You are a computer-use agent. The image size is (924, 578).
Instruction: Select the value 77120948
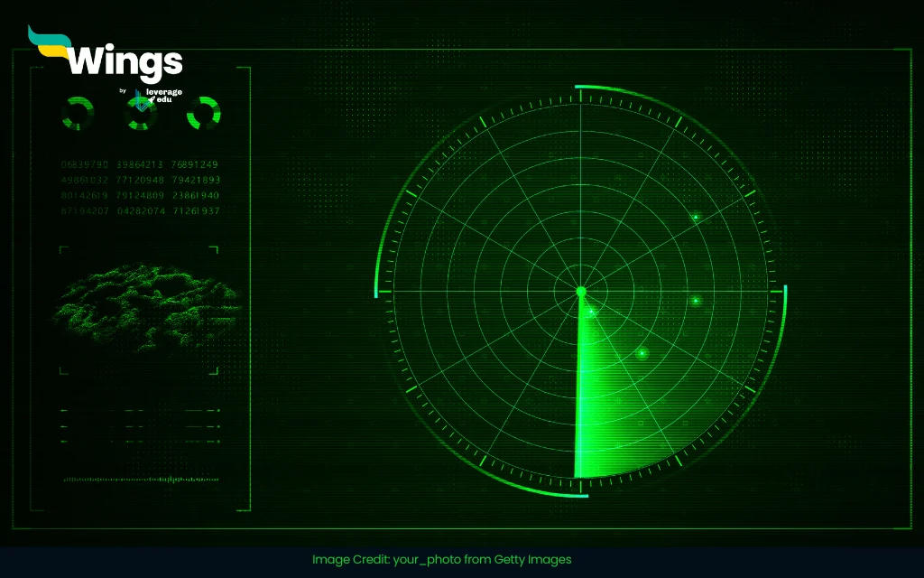(x=140, y=180)
